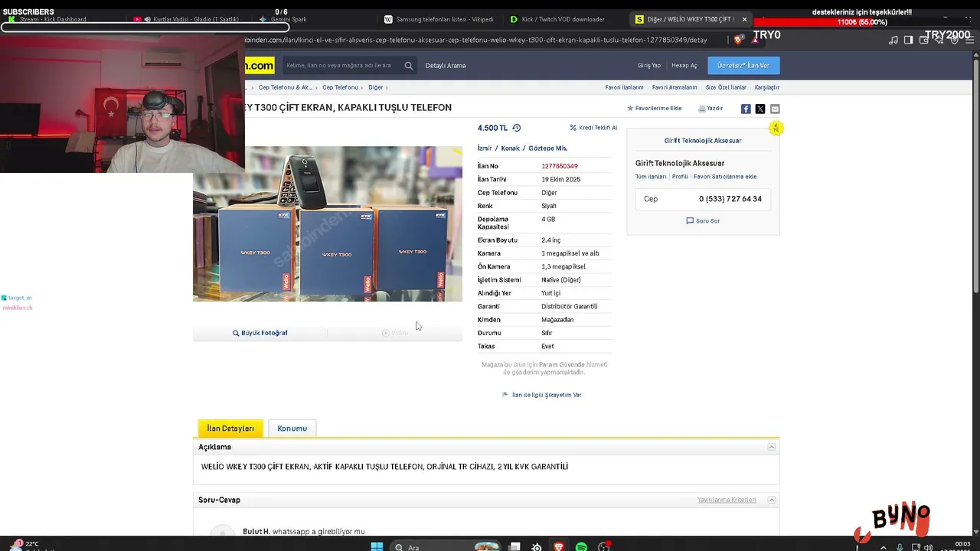Switch to Samsung telefonları listesi Vikipedi tab

tap(439, 19)
